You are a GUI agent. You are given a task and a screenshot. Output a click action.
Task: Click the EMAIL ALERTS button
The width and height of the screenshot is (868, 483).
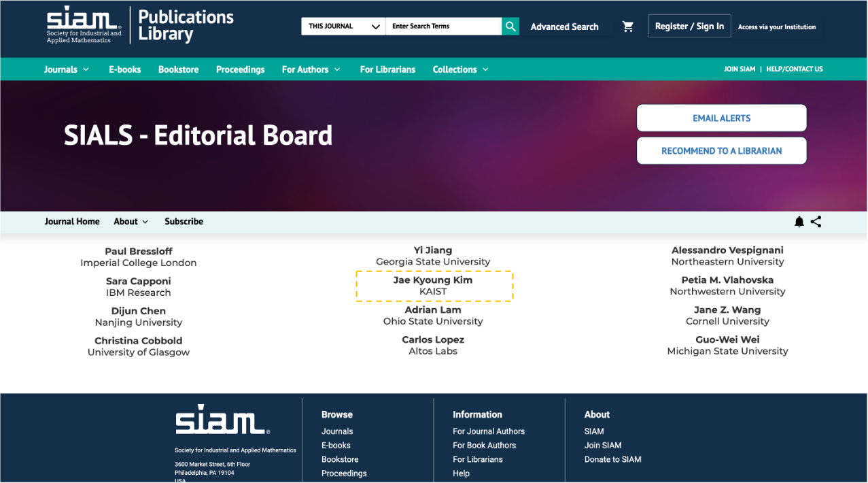tap(722, 118)
